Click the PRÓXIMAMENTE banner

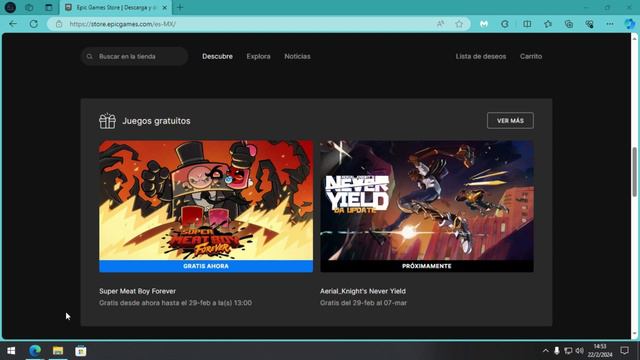[x=427, y=266]
